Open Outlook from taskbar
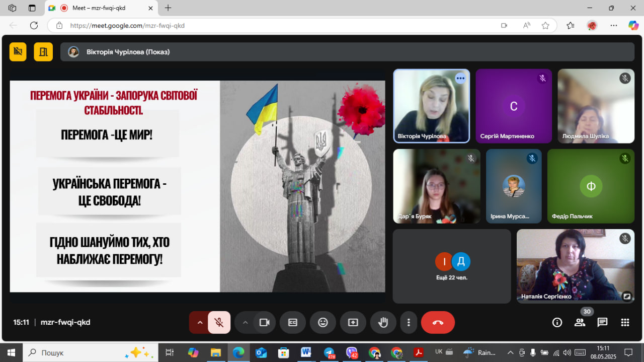 pyautogui.click(x=261, y=352)
